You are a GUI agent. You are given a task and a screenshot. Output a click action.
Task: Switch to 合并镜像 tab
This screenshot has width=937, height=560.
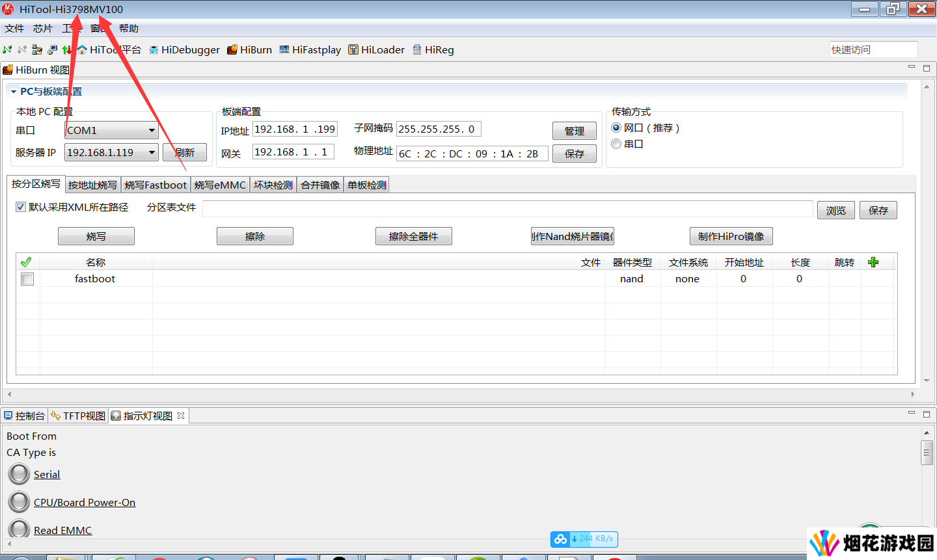coord(320,185)
